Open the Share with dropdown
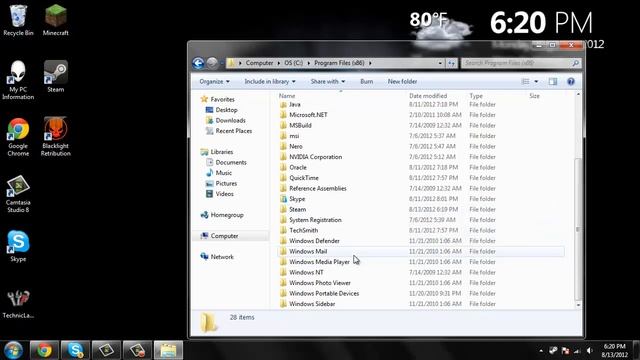Viewport: 640px width, 360px height. 328,82
